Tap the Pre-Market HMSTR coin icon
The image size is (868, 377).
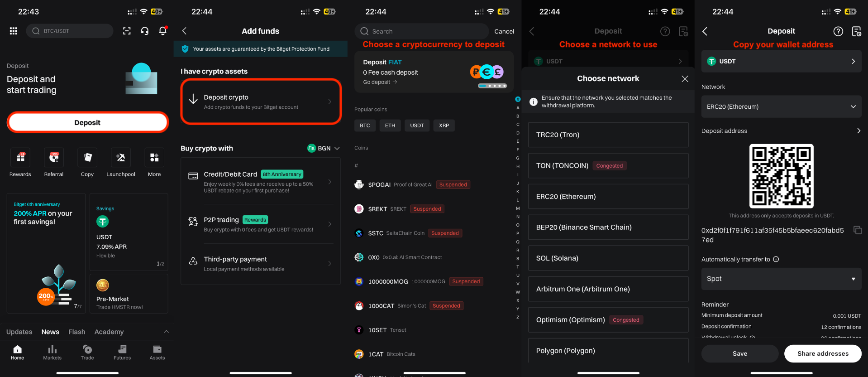coord(103,285)
